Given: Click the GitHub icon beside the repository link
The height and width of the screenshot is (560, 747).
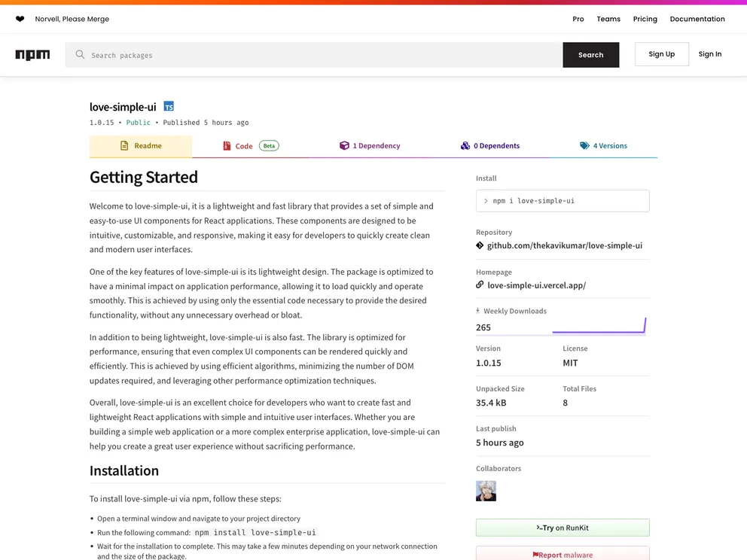Looking at the screenshot, I should pyautogui.click(x=479, y=245).
